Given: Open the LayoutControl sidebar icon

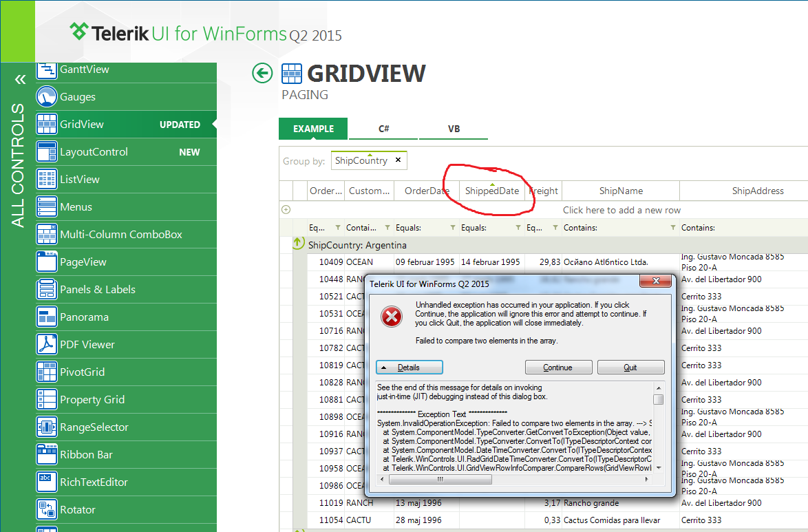Looking at the screenshot, I should [46, 151].
